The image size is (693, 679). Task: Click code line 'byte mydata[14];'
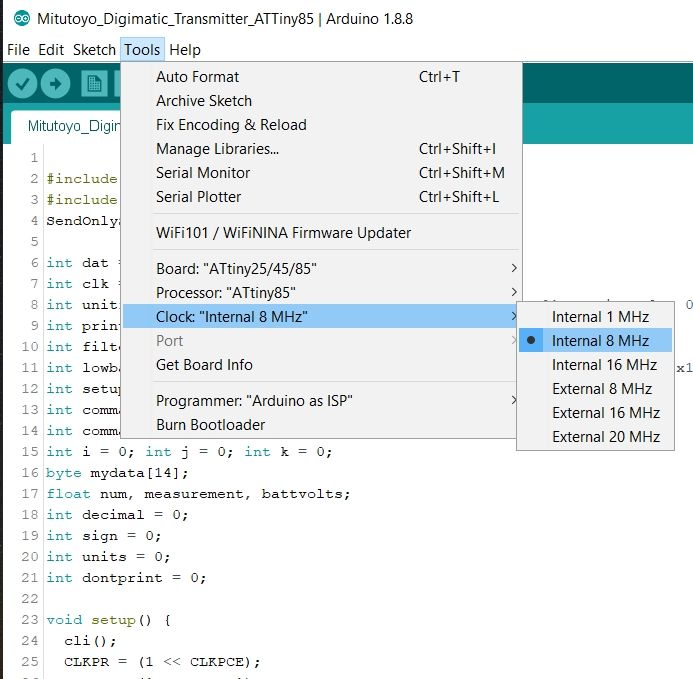(117, 473)
